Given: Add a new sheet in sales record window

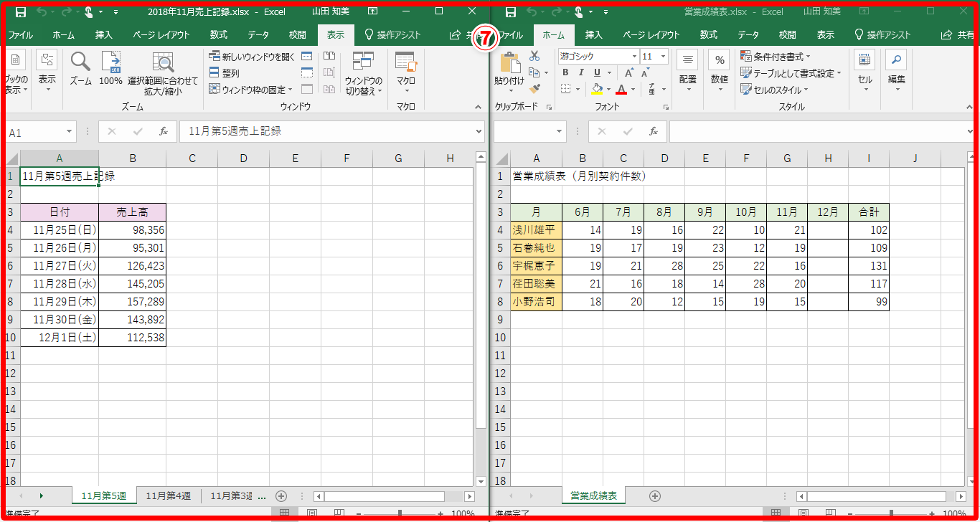Looking at the screenshot, I should pyautogui.click(x=281, y=496).
